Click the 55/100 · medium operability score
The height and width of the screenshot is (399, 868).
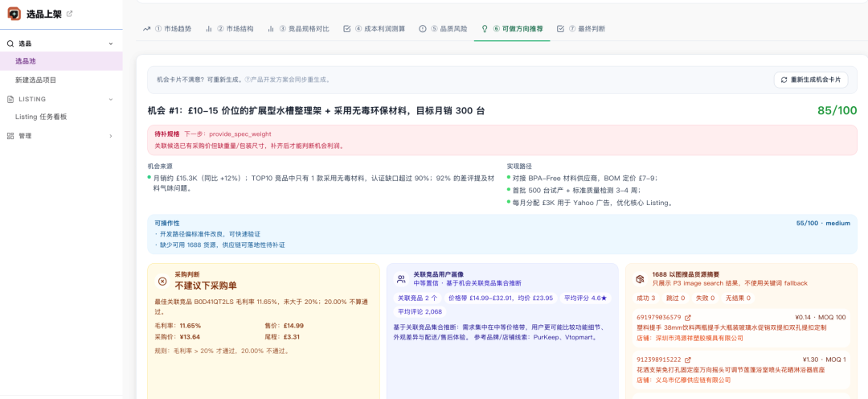[x=823, y=224]
